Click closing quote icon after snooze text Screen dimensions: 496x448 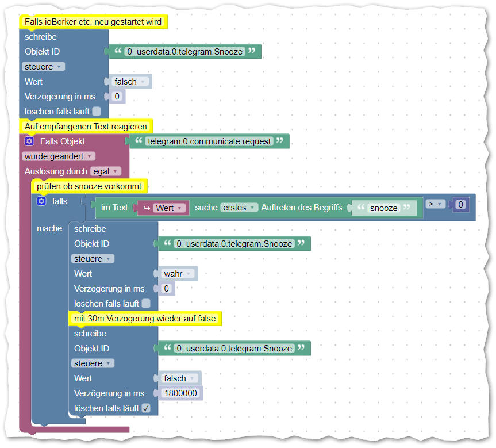[407, 207]
